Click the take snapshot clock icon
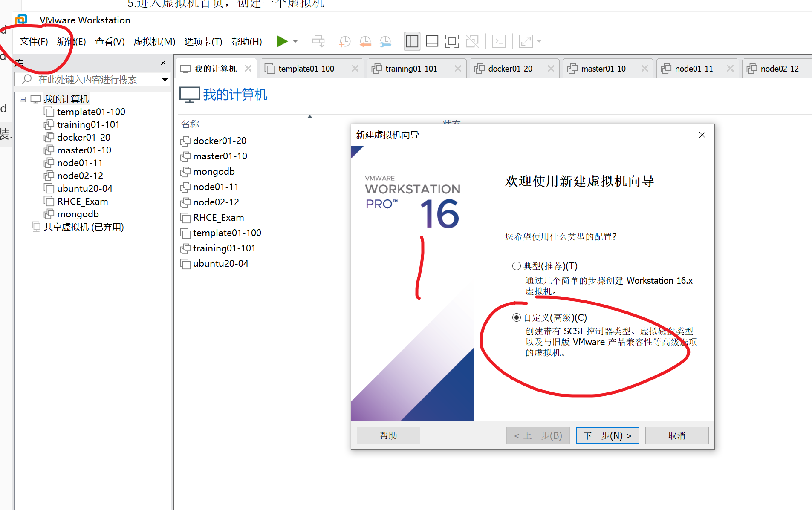The height and width of the screenshot is (510, 812). [344, 41]
